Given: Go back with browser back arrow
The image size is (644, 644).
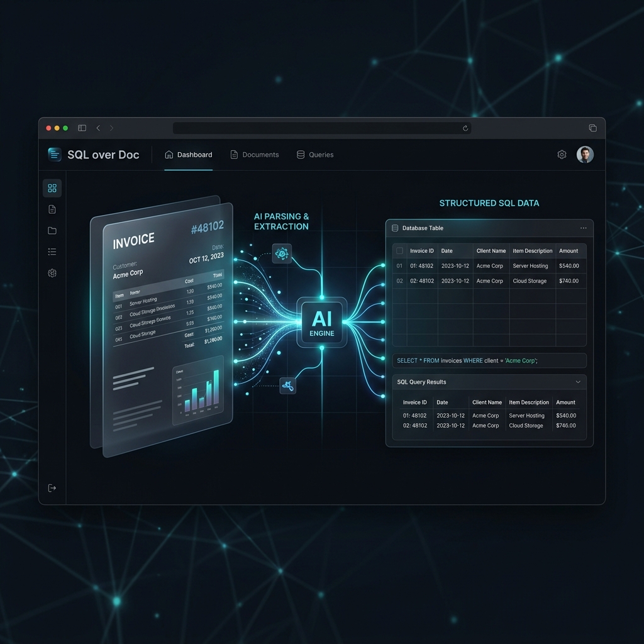Looking at the screenshot, I should pyautogui.click(x=98, y=128).
